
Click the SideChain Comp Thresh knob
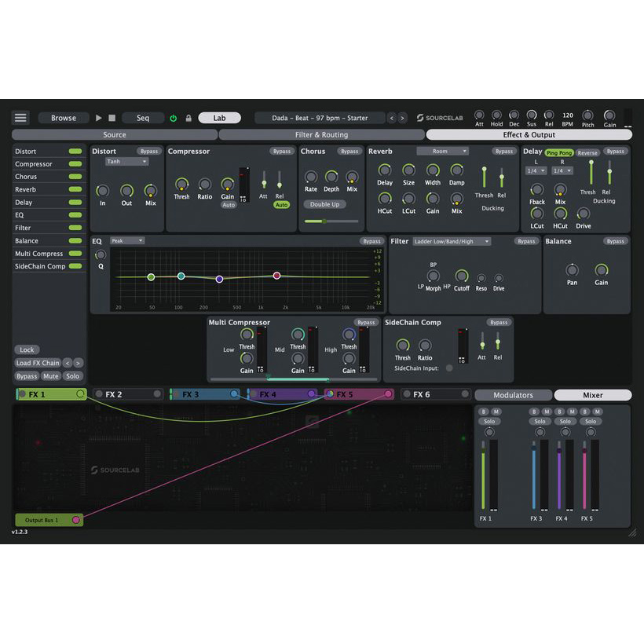click(402, 345)
